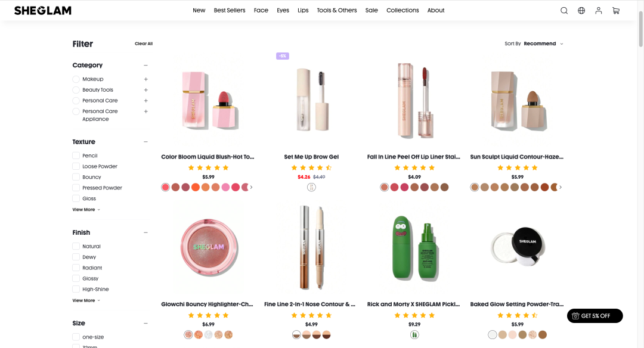Collapse the Finish filter section
The height and width of the screenshot is (348, 644).
pyautogui.click(x=146, y=232)
